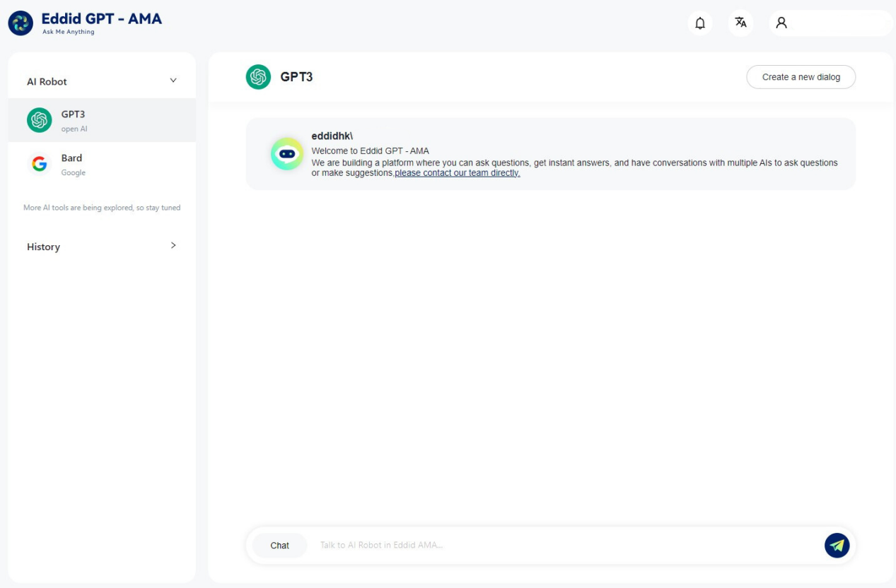Click the GPT3 OpenAI icon in sidebar
896x588 pixels.
point(40,120)
